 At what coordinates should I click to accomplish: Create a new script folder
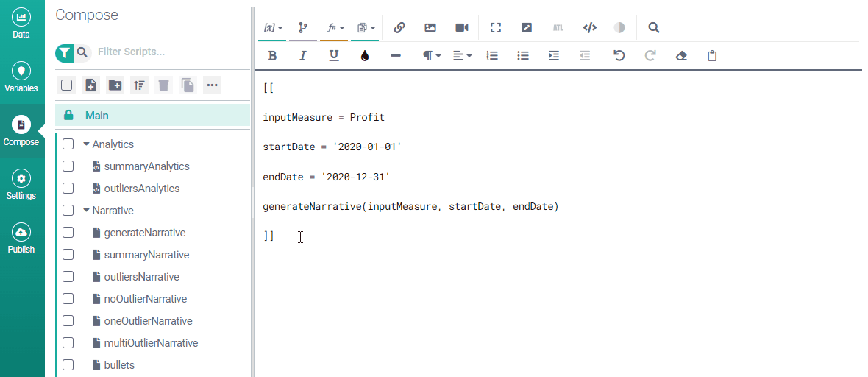coord(115,85)
